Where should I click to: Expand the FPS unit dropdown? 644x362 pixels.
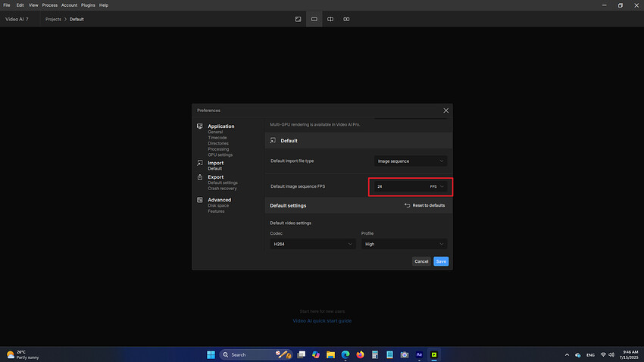437,186
